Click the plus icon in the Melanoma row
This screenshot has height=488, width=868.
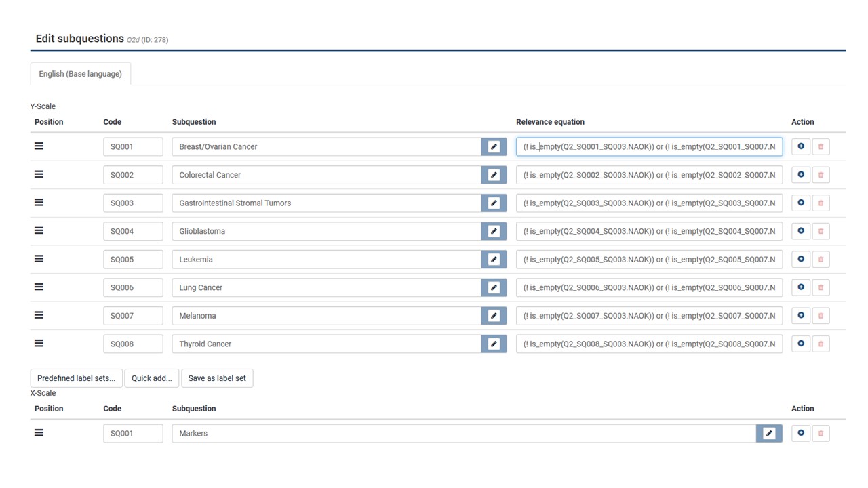click(801, 316)
